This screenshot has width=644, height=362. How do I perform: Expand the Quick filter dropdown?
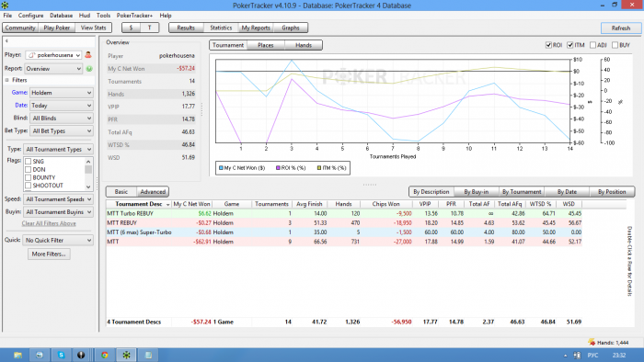click(58, 240)
